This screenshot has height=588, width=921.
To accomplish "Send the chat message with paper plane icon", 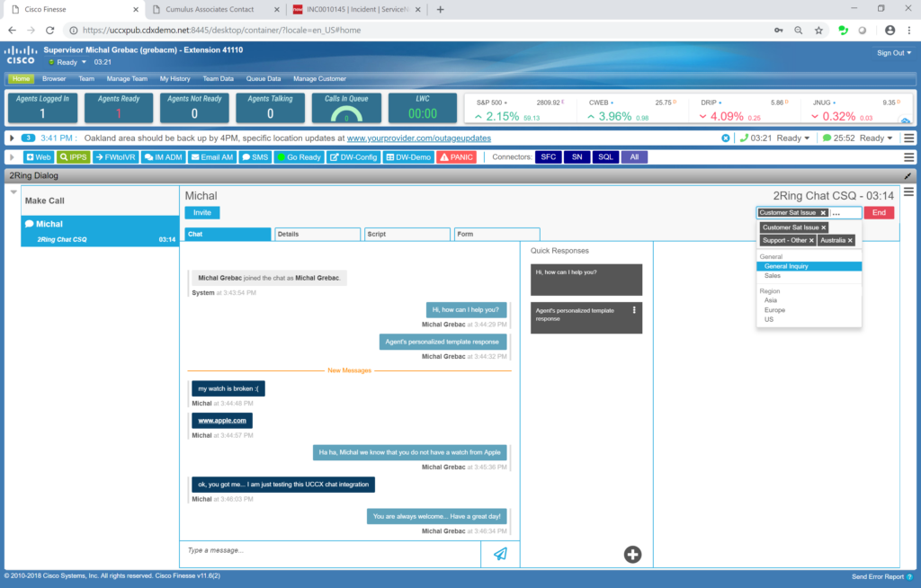I will pyautogui.click(x=500, y=553).
